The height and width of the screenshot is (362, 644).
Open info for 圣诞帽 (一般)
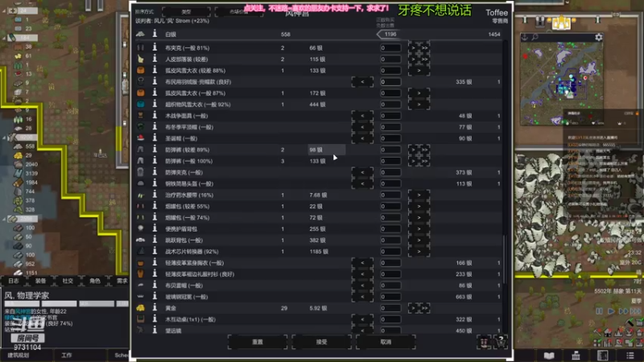155,138
